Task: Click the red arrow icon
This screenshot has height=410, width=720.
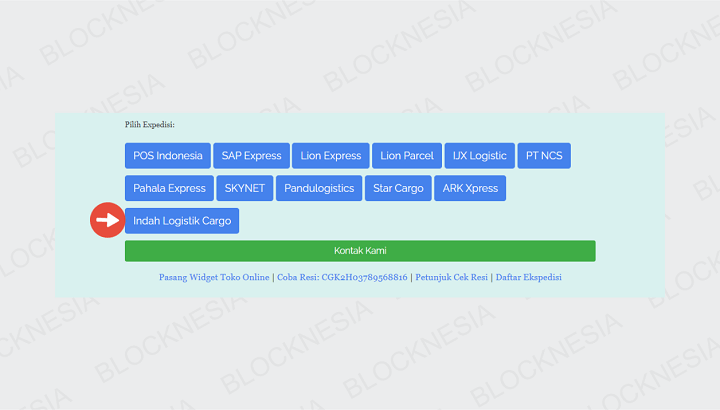Action: coord(107,220)
